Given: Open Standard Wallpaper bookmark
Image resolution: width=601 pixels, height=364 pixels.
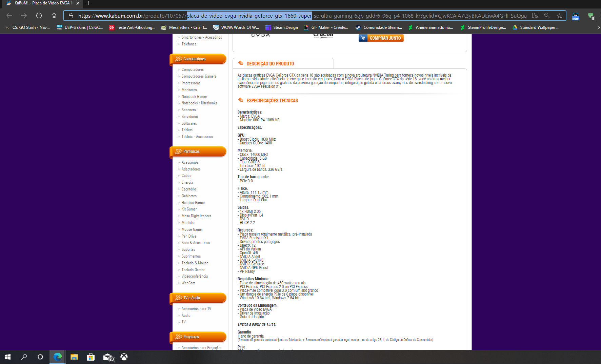Looking at the screenshot, I should 536,27.
